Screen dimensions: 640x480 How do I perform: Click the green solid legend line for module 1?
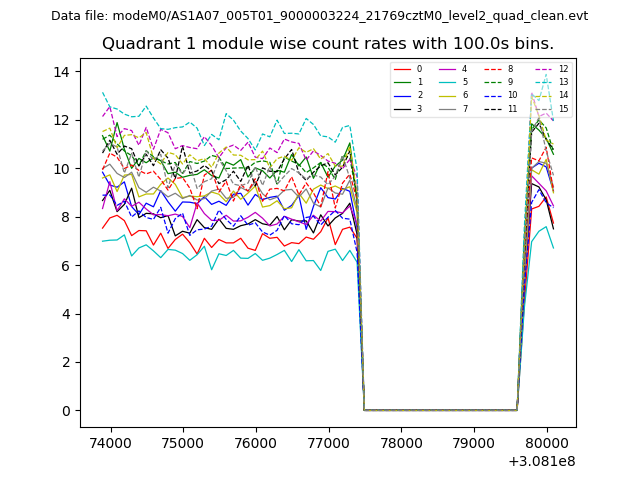402,82
